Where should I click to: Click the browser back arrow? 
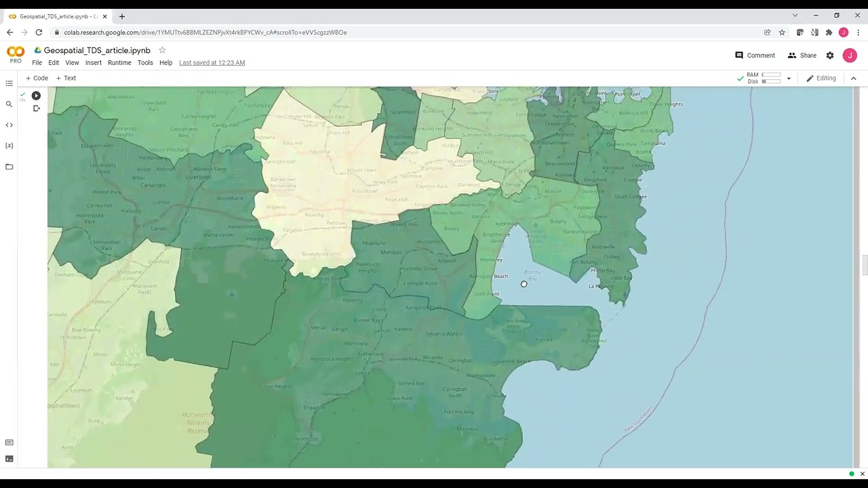click(9, 33)
